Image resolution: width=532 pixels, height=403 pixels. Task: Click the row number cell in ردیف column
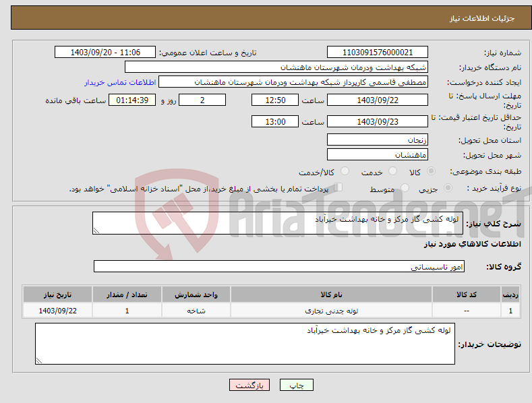tap(510, 311)
